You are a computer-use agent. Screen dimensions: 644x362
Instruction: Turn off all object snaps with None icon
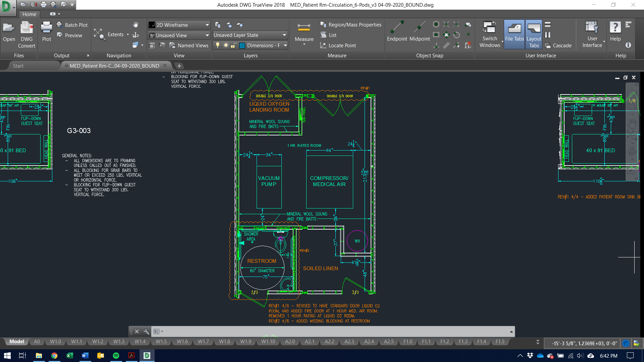click(468, 45)
